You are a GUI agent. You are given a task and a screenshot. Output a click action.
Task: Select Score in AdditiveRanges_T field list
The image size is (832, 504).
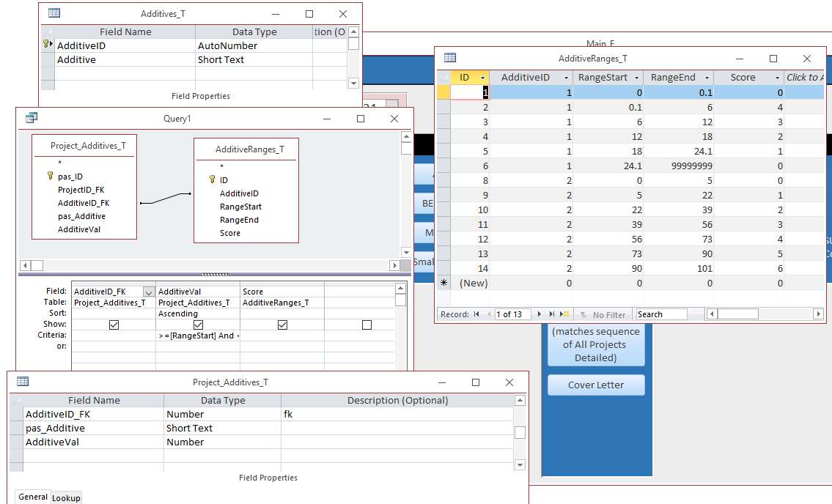tap(230, 233)
